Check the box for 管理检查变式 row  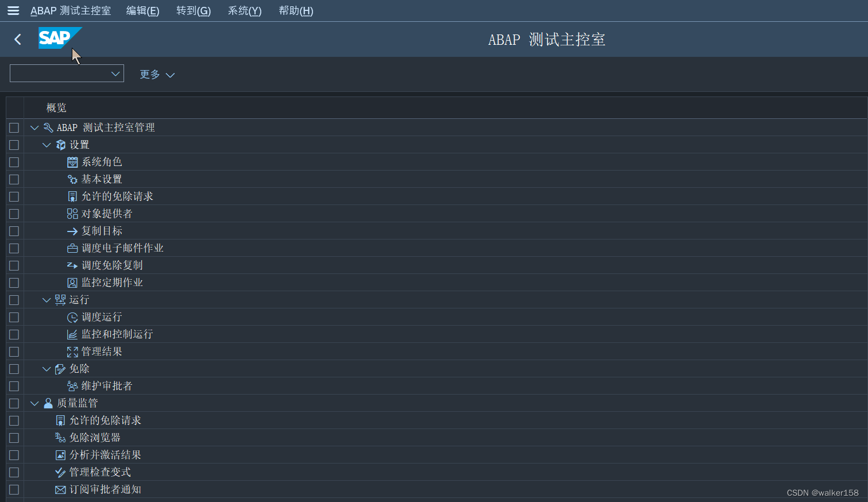14,472
